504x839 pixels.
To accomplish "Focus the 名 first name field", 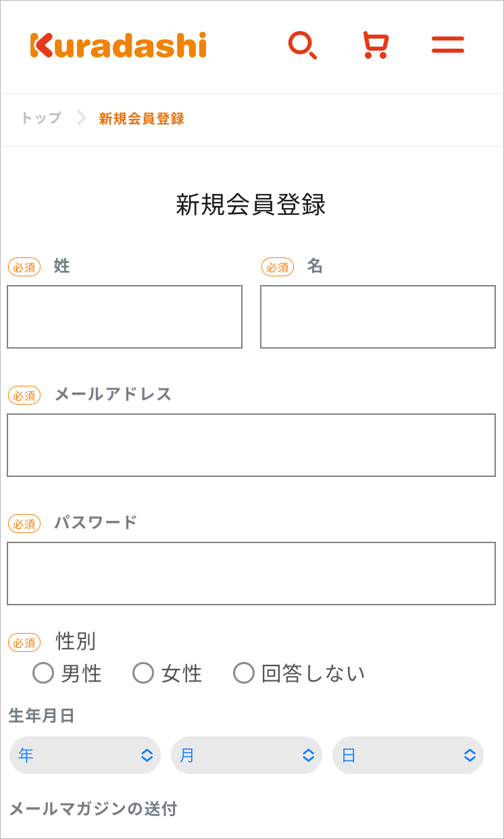I will pyautogui.click(x=378, y=317).
